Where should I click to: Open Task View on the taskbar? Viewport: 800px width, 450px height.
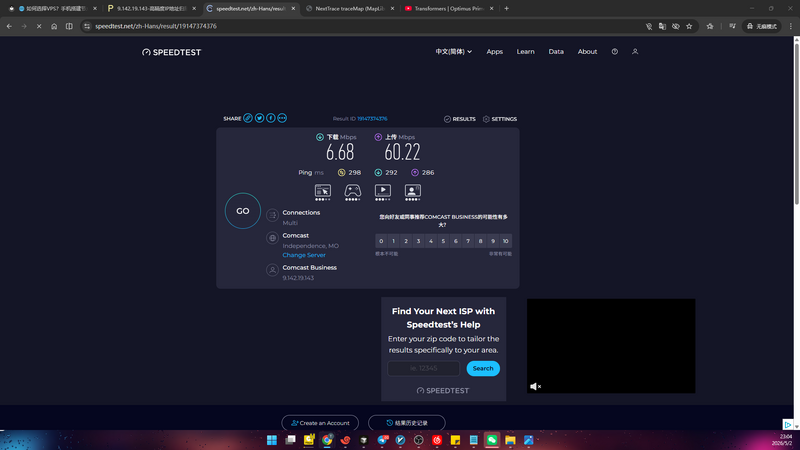pyautogui.click(x=290, y=440)
